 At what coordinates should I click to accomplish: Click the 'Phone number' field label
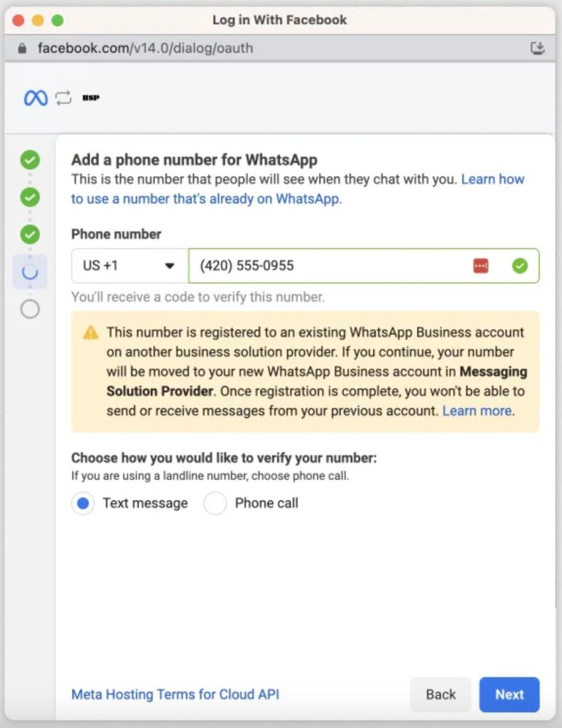tap(116, 234)
